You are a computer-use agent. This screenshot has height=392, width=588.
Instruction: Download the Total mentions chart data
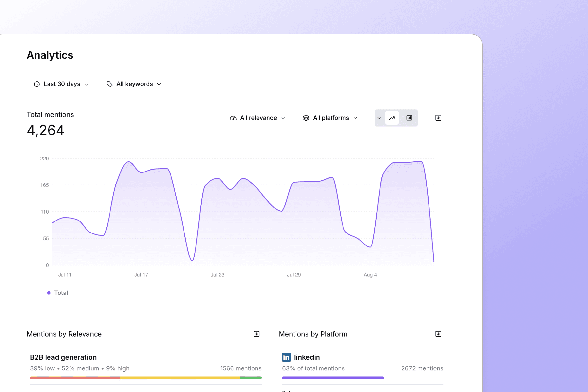(x=438, y=118)
